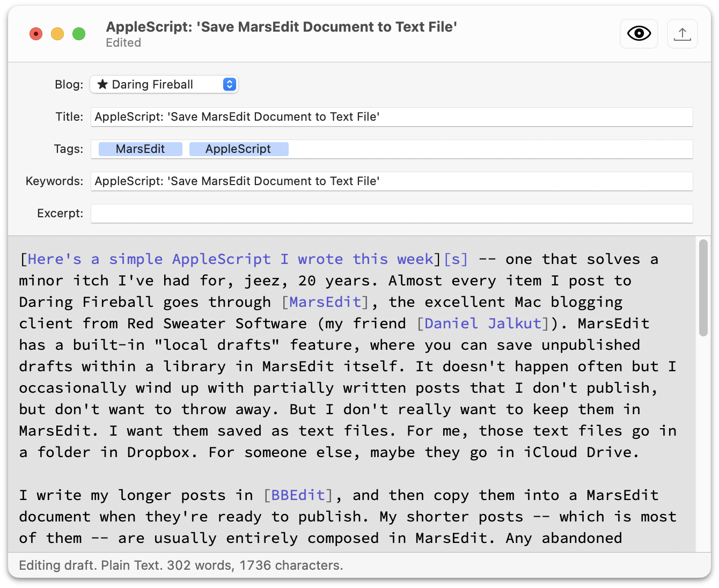Click the share/upload post icon

click(682, 34)
